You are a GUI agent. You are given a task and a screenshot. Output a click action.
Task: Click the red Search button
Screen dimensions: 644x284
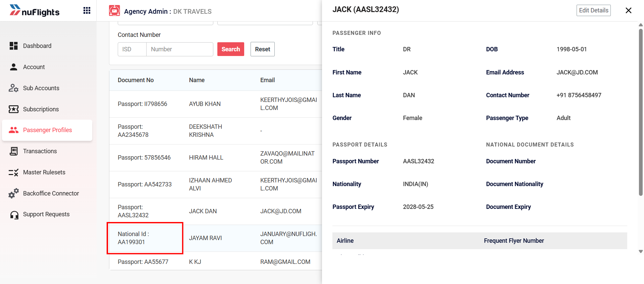(x=231, y=49)
